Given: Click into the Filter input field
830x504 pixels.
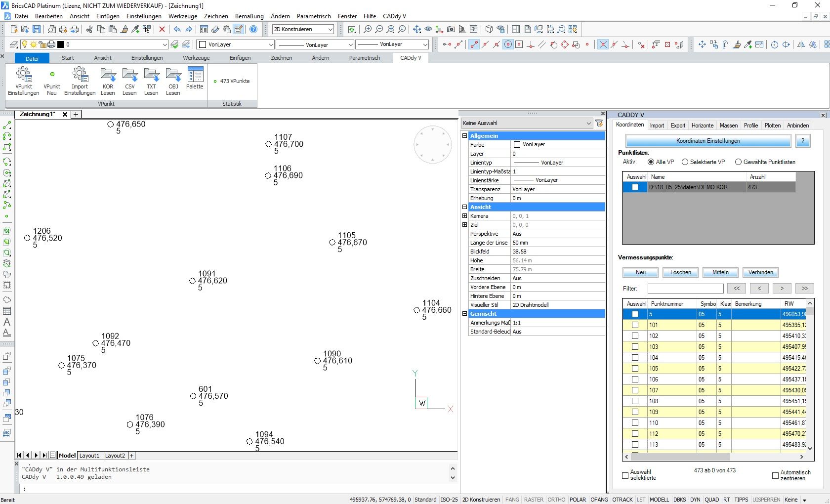Looking at the screenshot, I should tap(685, 289).
